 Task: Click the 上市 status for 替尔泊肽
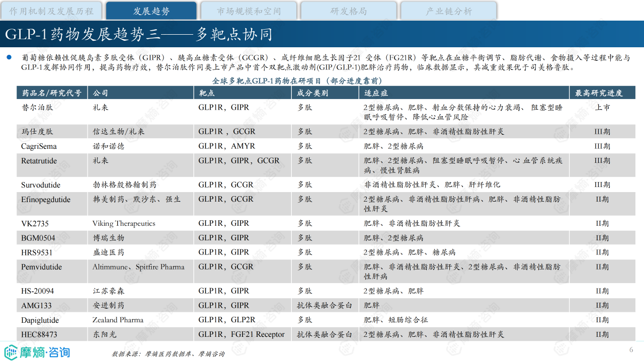[x=602, y=108]
